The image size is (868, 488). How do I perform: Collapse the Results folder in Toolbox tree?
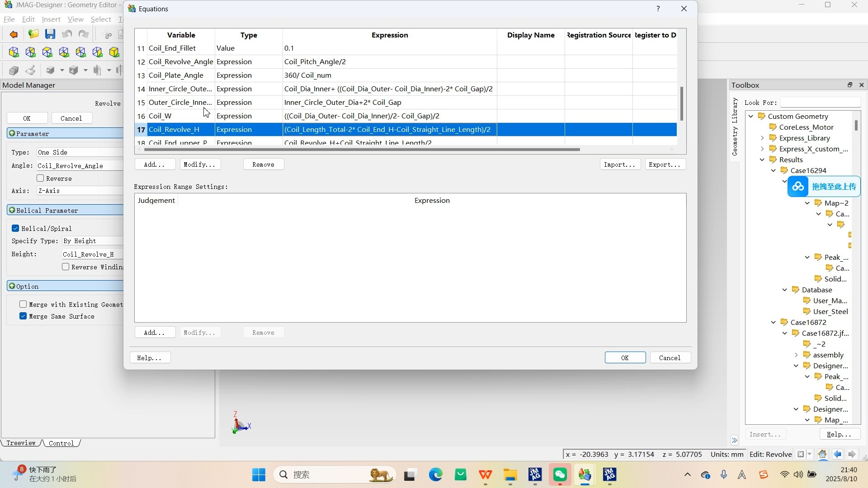click(762, 160)
